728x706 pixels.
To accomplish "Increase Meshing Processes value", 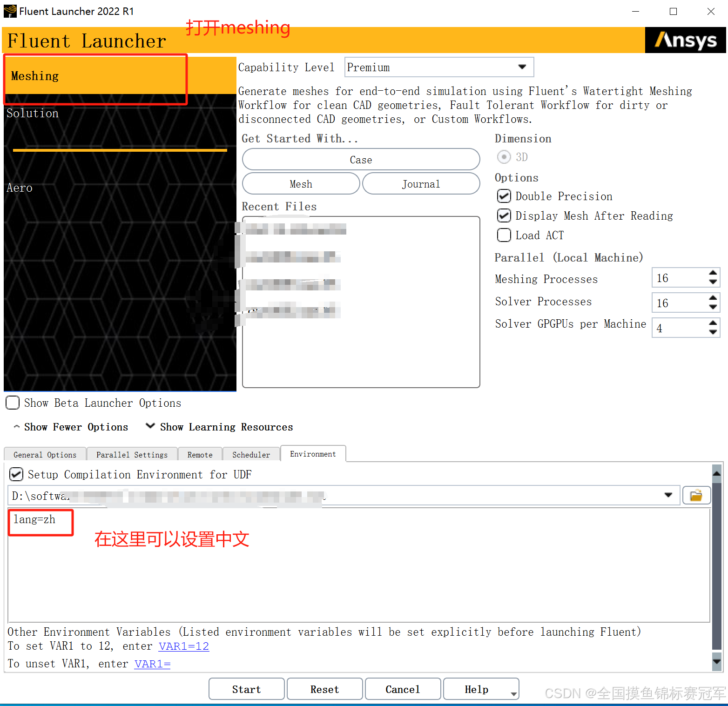I will coord(713,273).
